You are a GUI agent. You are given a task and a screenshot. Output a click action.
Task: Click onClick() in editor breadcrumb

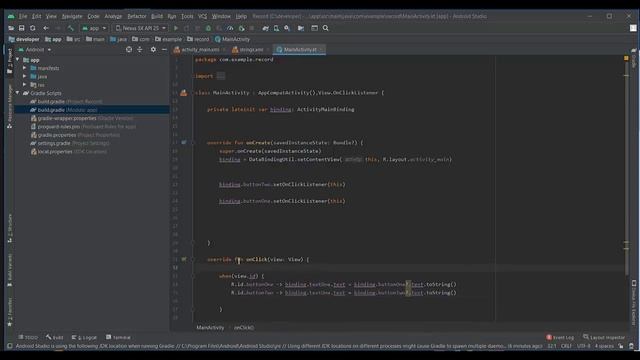(x=244, y=328)
